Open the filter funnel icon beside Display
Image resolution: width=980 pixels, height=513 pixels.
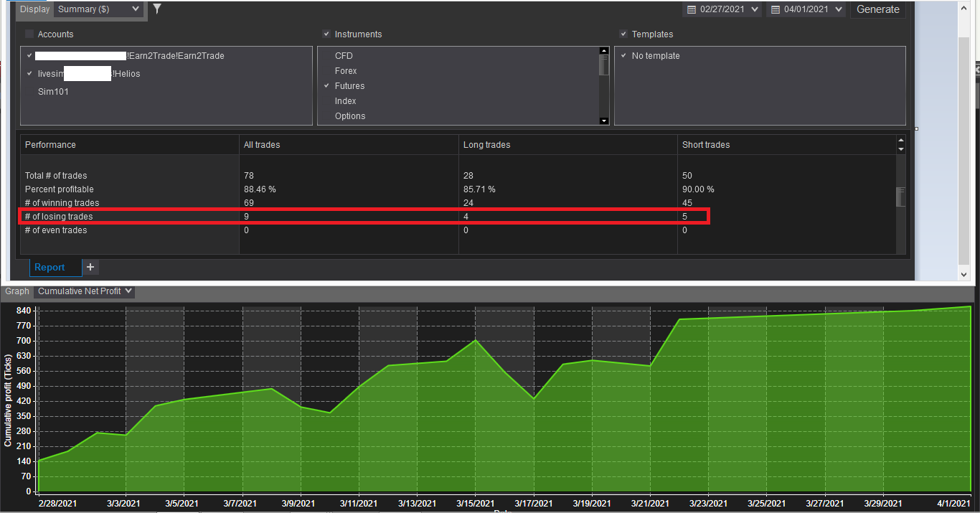pos(157,9)
